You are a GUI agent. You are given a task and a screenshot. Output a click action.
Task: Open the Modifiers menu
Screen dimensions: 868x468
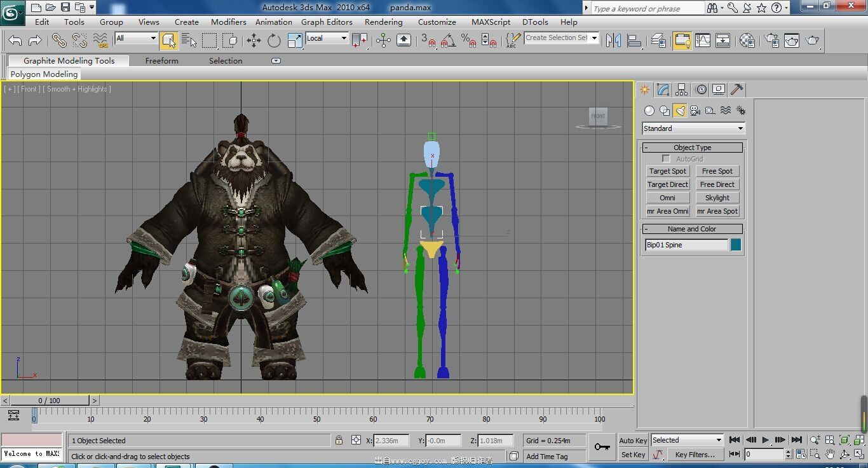pos(229,22)
